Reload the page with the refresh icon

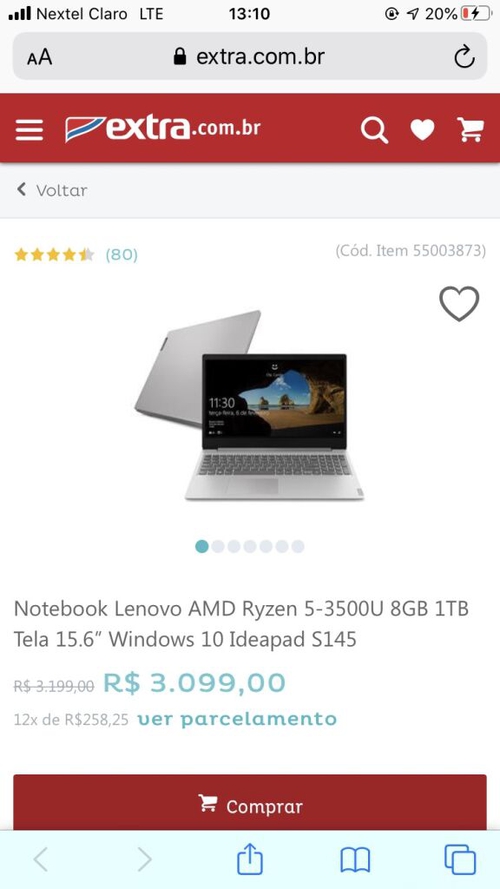(464, 57)
